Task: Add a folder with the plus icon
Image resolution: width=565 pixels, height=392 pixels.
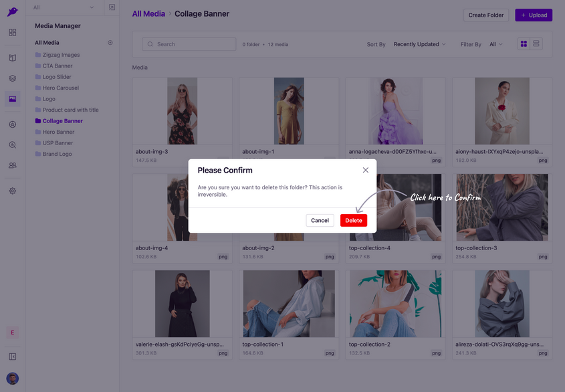Action: [110, 43]
